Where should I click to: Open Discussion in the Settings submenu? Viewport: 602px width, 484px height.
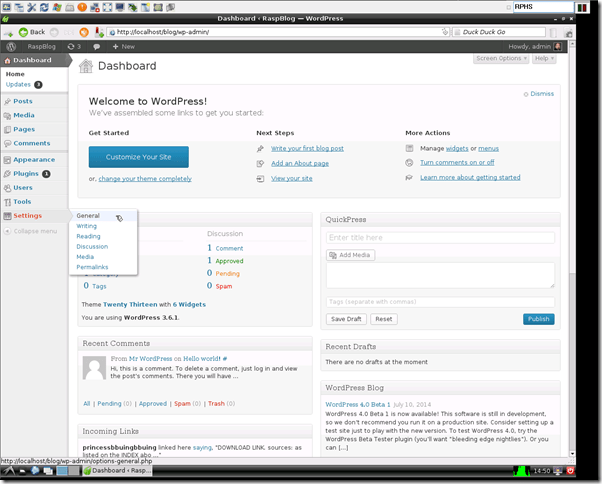tap(92, 246)
